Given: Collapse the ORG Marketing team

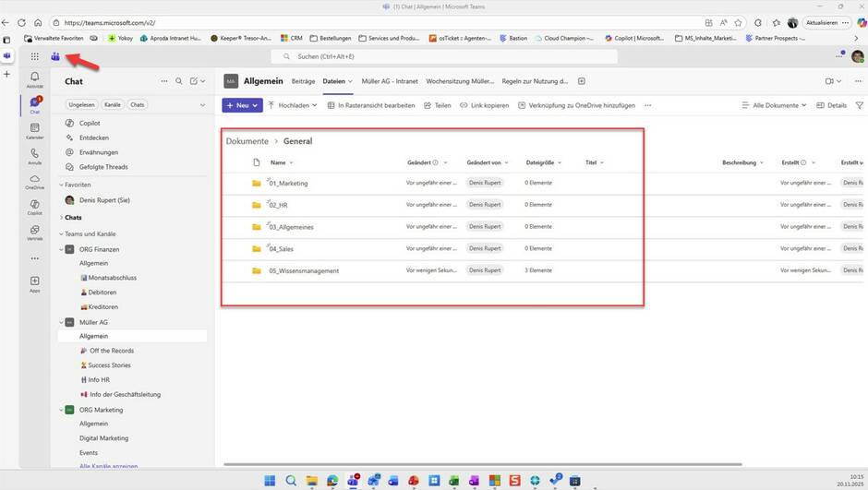Looking at the screenshot, I should [61, 410].
